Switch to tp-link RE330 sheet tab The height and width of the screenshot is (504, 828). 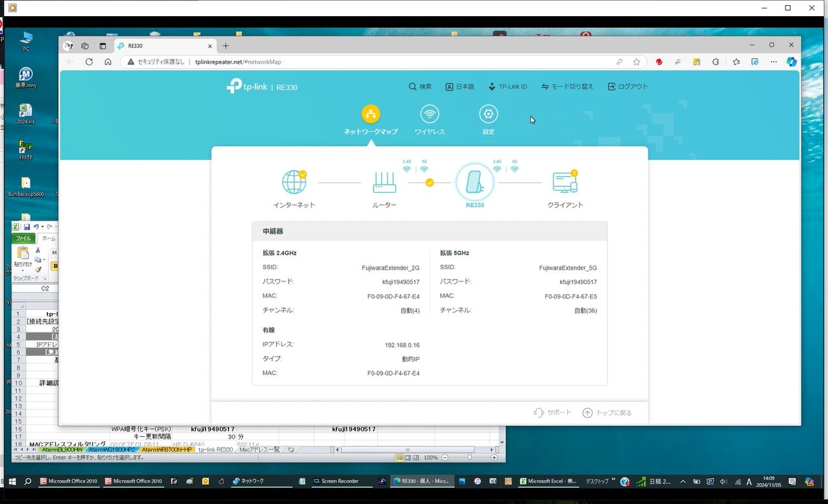[x=215, y=450]
